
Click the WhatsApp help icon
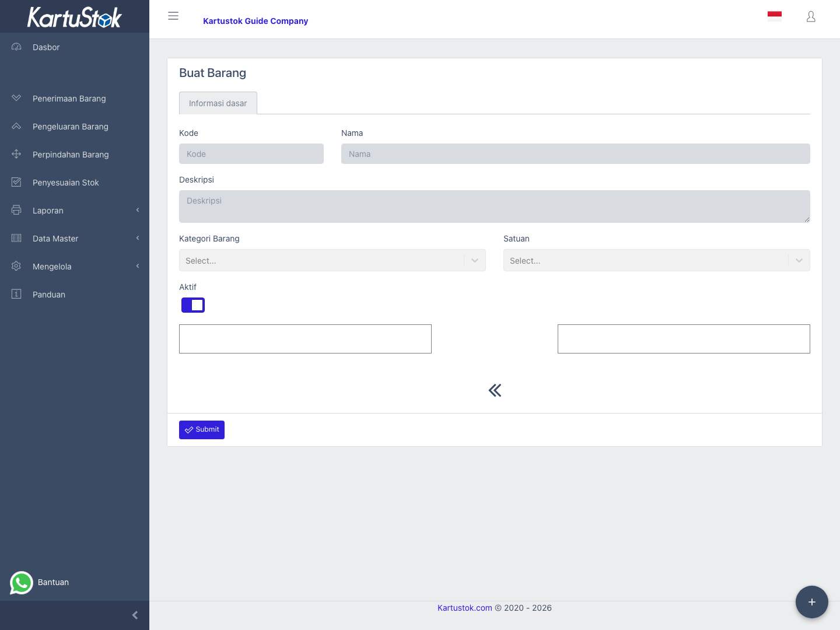(22, 583)
